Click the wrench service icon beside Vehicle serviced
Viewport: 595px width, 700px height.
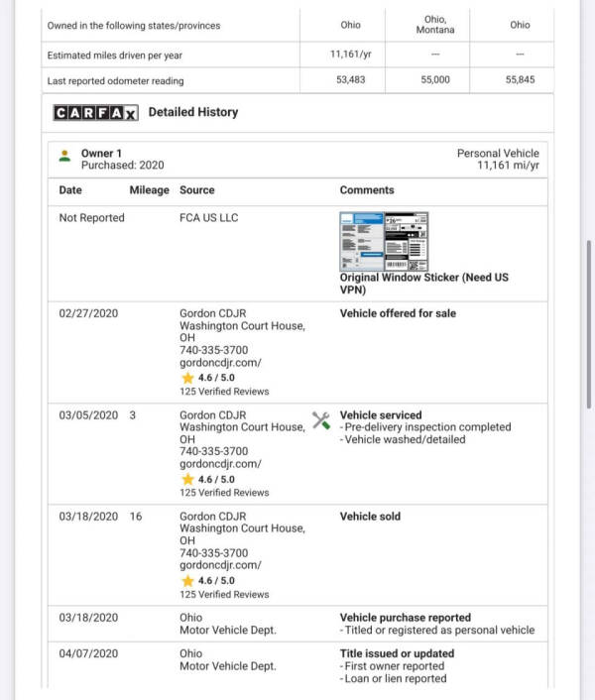(320, 420)
